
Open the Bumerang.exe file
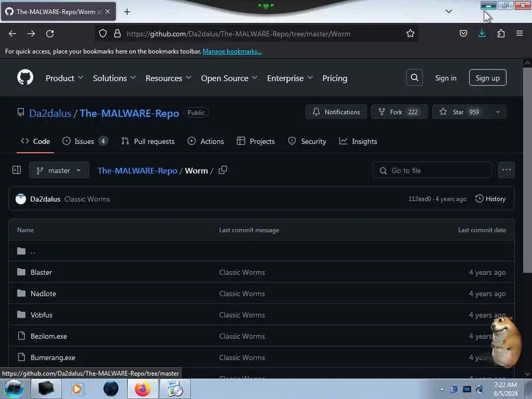(53, 357)
